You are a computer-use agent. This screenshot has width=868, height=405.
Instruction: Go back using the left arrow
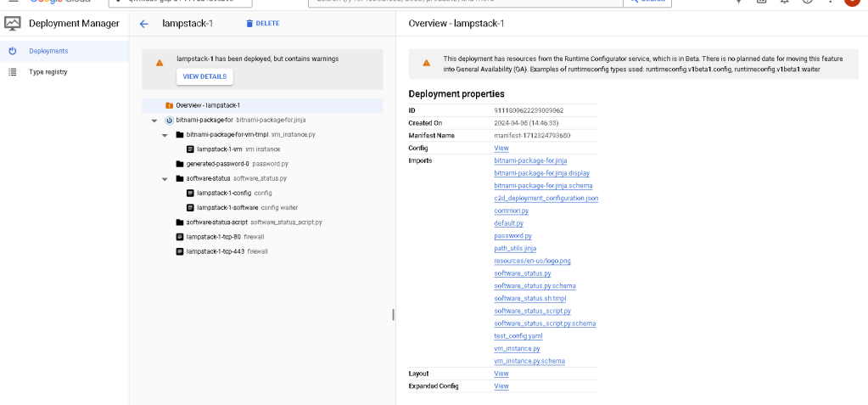coord(144,23)
